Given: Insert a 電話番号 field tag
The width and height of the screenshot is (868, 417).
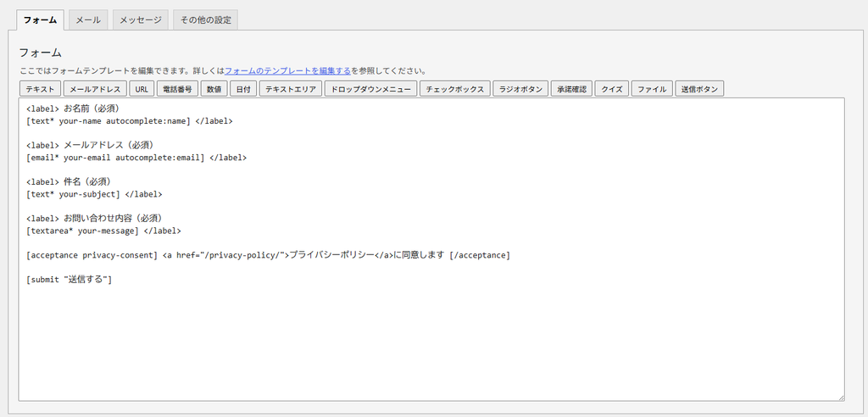Looking at the screenshot, I should [x=177, y=89].
